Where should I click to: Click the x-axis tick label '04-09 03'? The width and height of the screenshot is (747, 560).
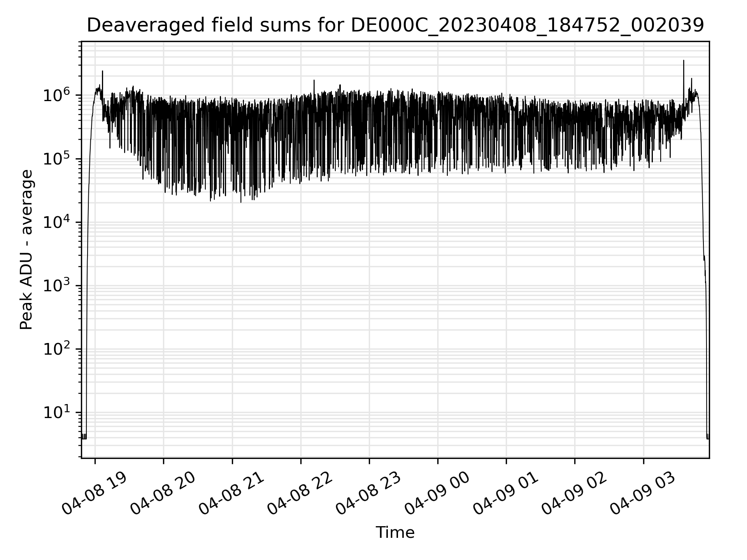[x=643, y=494]
